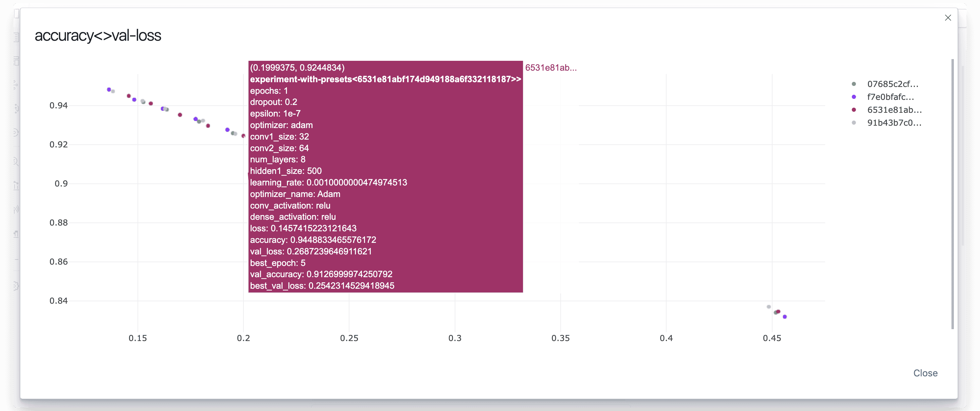Click the Close button
980x411 pixels.
point(925,373)
